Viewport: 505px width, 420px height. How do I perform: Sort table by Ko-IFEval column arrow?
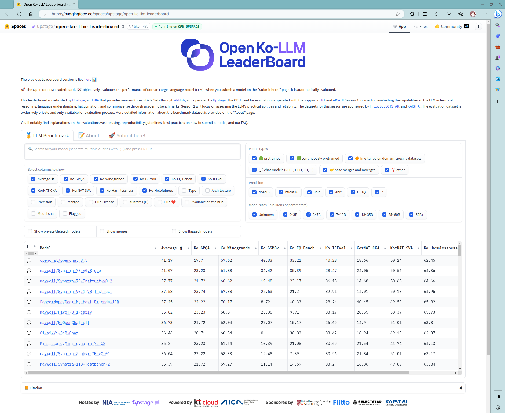point(351,248)
